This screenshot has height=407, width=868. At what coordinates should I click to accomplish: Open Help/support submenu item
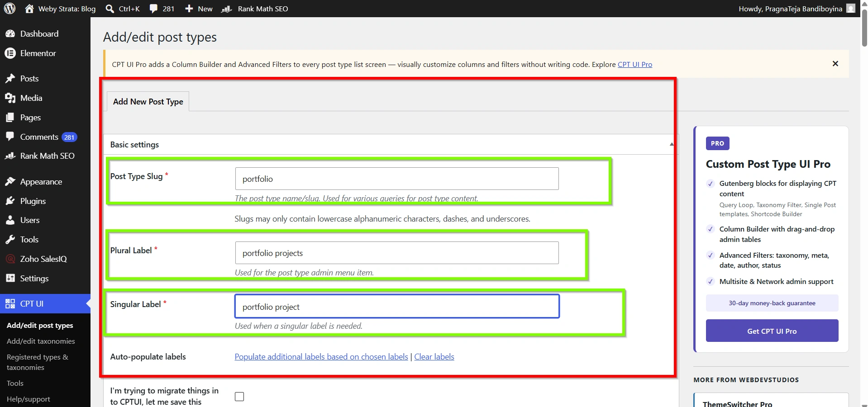point(29,399)
